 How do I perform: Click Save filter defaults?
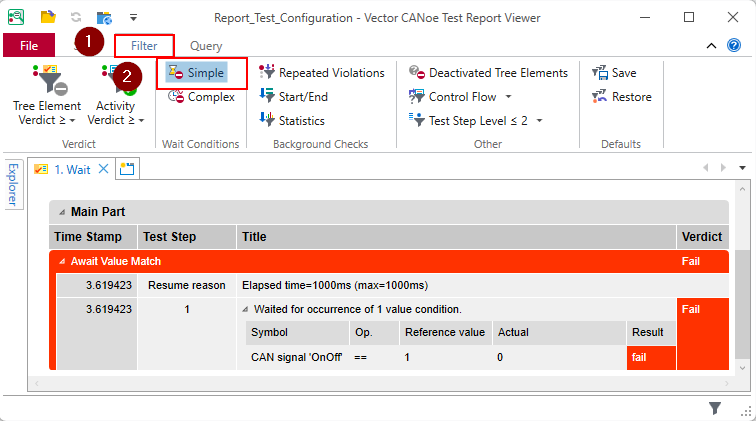pos(613,73)
